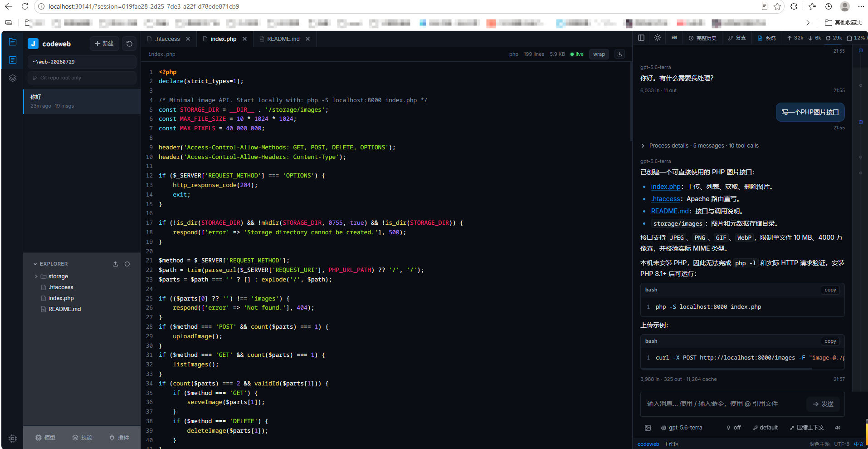This screenshot has width=868, height=449.
Task: Click the speaker sound icon below the input
Action: coord(838,428)
